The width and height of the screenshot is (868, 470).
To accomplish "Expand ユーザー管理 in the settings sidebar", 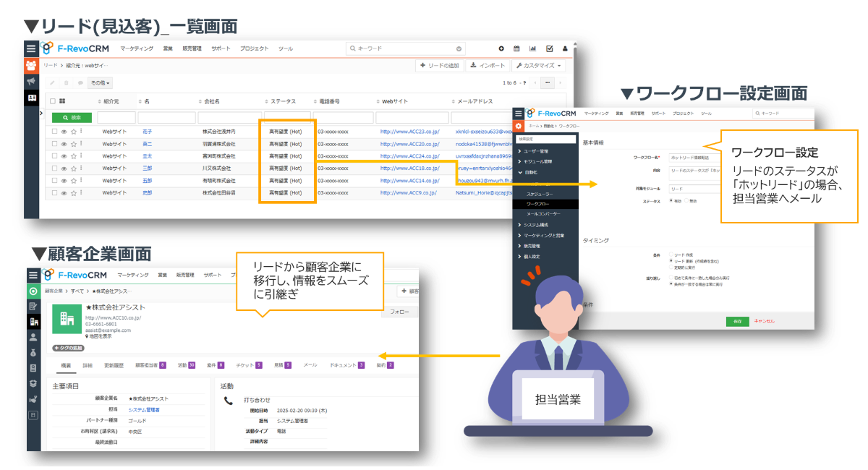I will (x=540, y=151).
